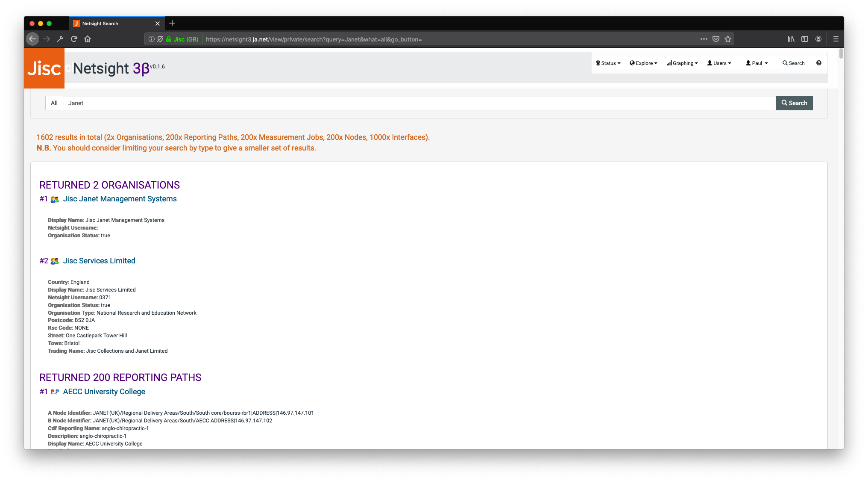The image size is (868, 481).
Task: Click the B Node Identifier AECC line
Action: pyautogui.click(x=160, y=421)
